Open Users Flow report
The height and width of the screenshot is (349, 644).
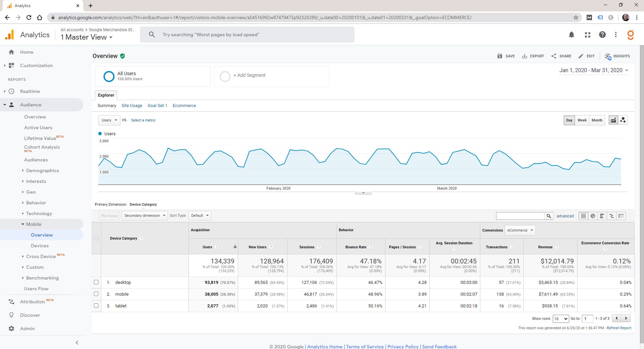pos(36,289)
